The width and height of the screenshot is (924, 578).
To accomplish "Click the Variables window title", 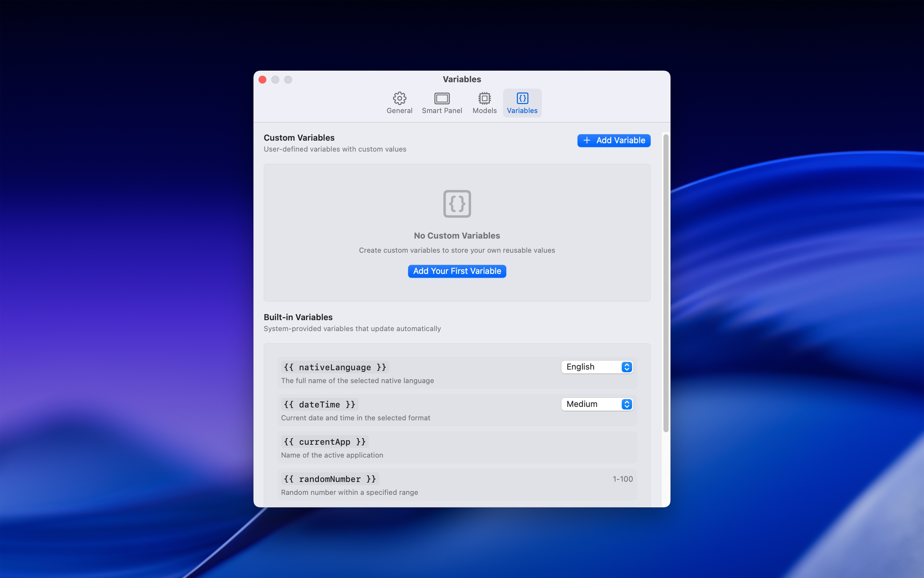I will [x=462, y=79].
